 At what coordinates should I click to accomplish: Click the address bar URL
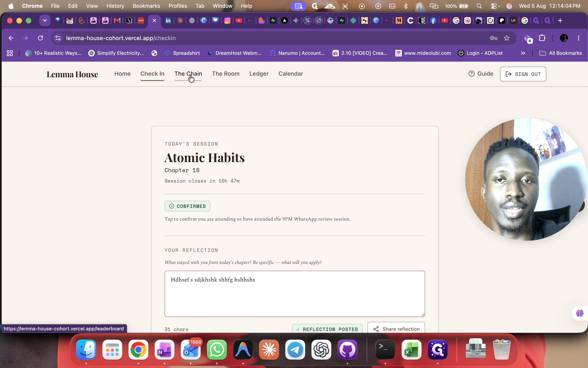pos(121,38)
